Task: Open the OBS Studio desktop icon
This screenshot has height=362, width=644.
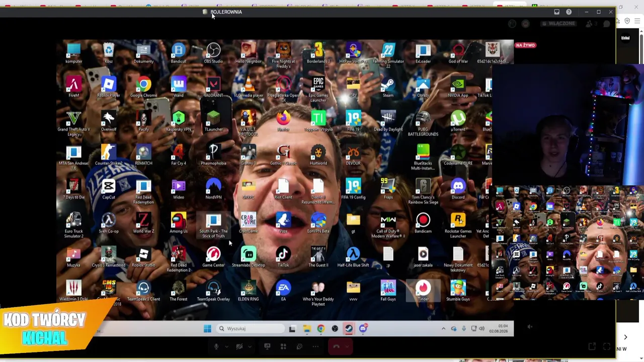Action: click(213, 53)
